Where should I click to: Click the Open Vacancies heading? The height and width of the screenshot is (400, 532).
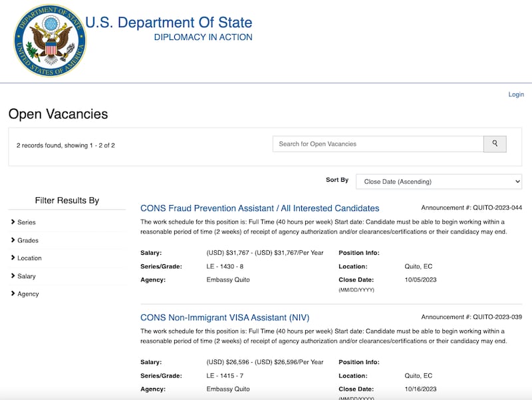(58, 114)
